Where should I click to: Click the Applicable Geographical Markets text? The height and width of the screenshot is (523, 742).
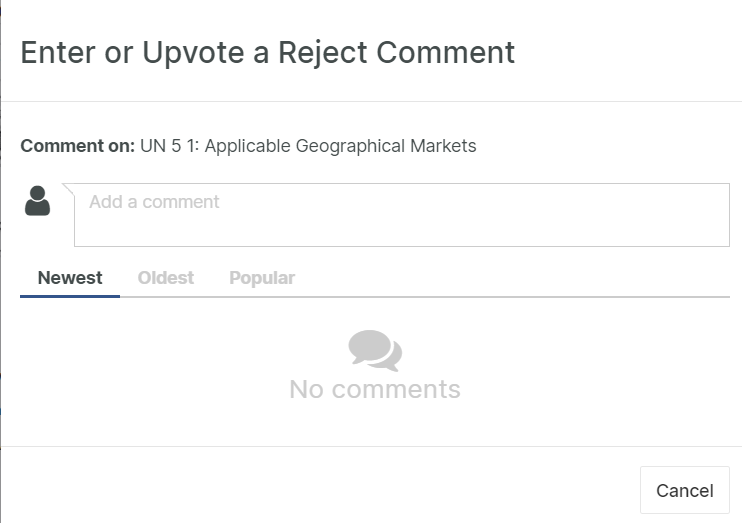[340, 146]
